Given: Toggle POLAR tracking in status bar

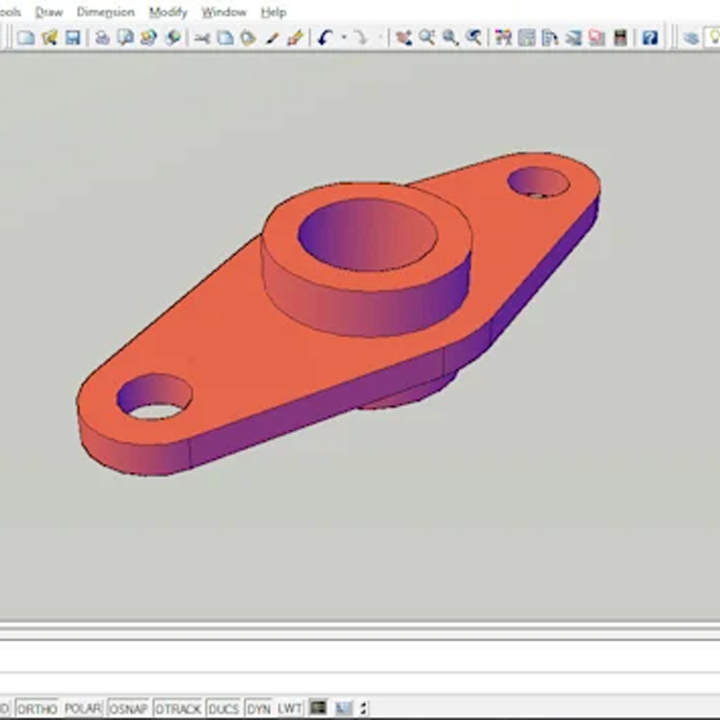Looking at the screenshot, I should pyautogui.click(x=83, y=708).
